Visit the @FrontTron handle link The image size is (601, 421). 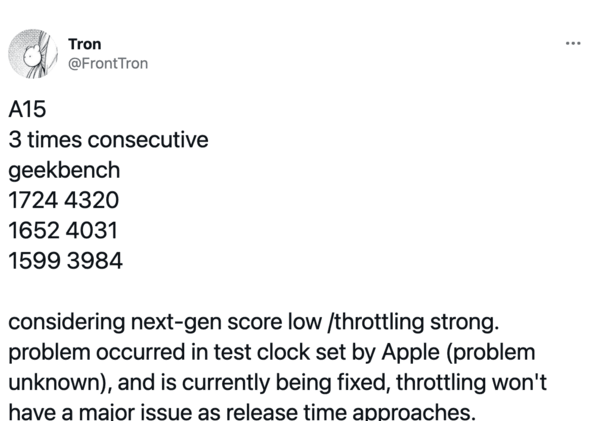click(x=108, y=64)
